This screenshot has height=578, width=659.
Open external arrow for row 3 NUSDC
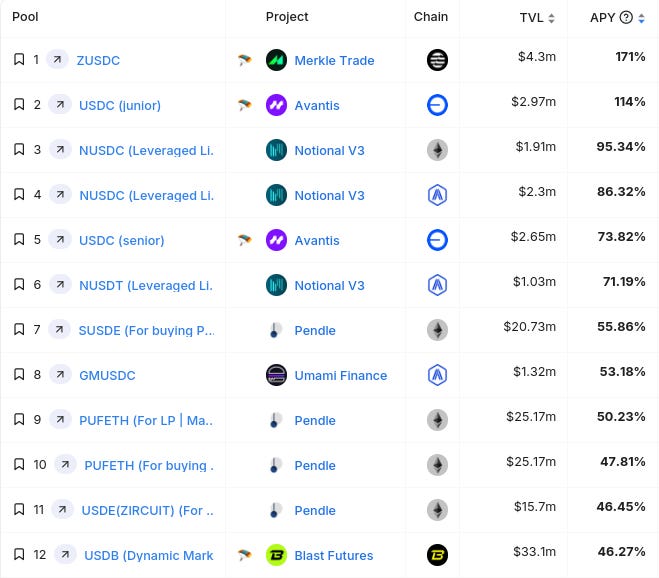[x=60, y=149]
